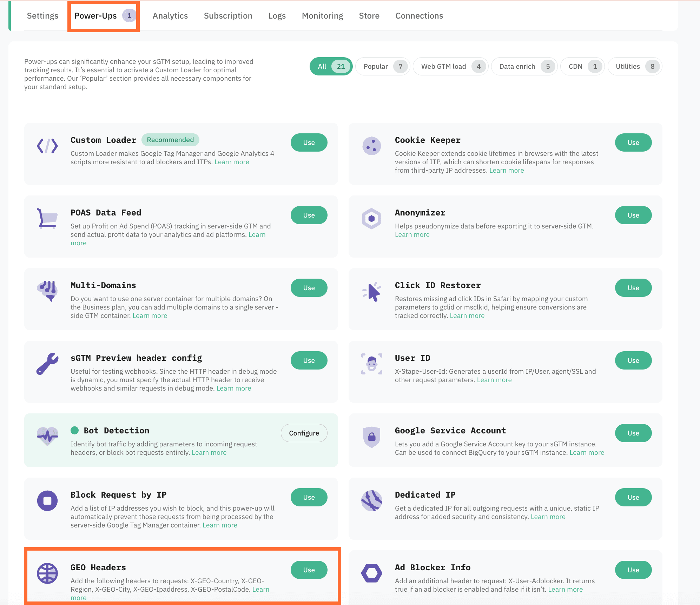Select the Web GTM load filter
The height and width of the screenshot is (605, 700).
point(450,66)
